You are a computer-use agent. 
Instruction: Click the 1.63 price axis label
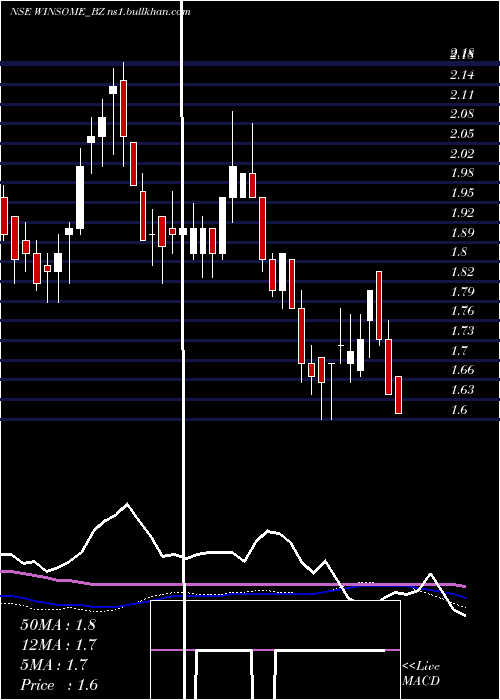point(462,390)
